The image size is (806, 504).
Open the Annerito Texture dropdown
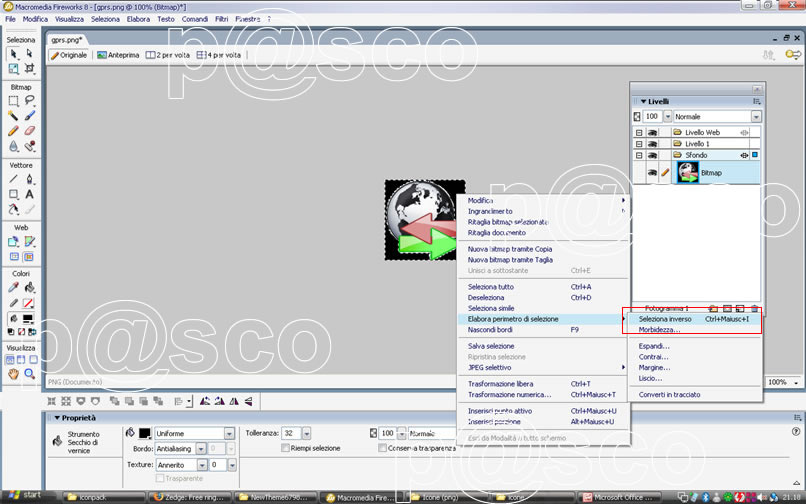(x=202, y=465)
